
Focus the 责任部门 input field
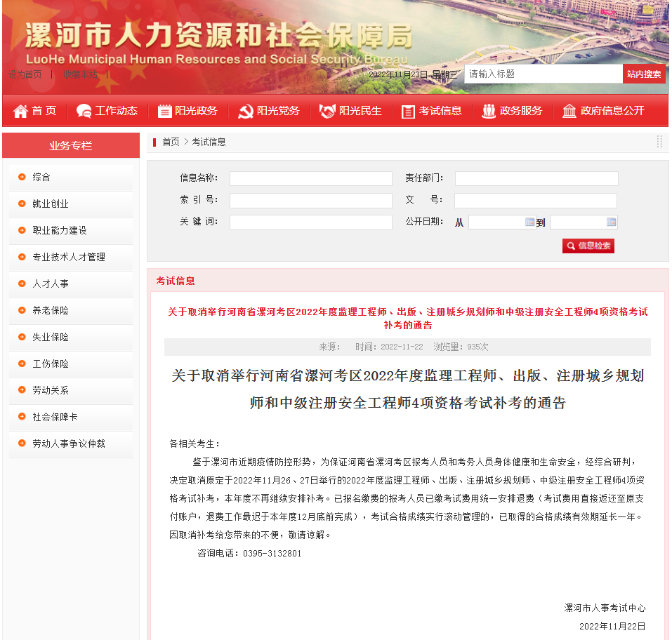[x=536, y=178]
